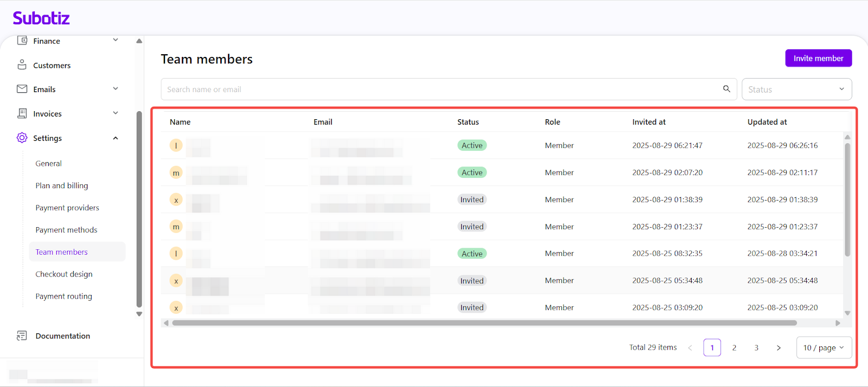Screen dimensions: 868x387
Task: Go to next page arrow
Action: point(778,348)
